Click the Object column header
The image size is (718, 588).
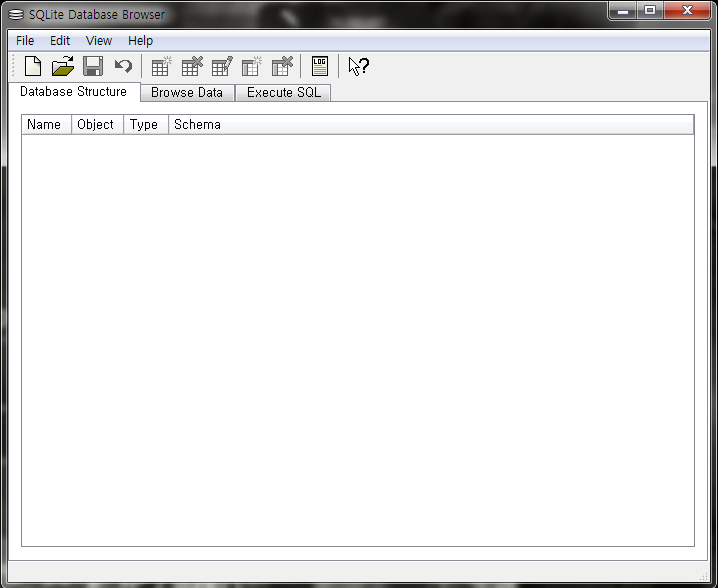tap(97, 125)
